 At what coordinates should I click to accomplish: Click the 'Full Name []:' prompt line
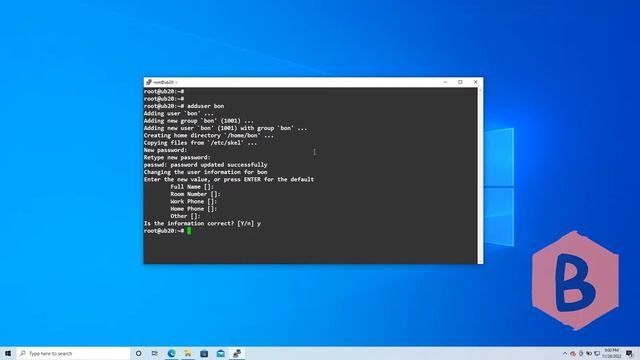tap(192, 187)
